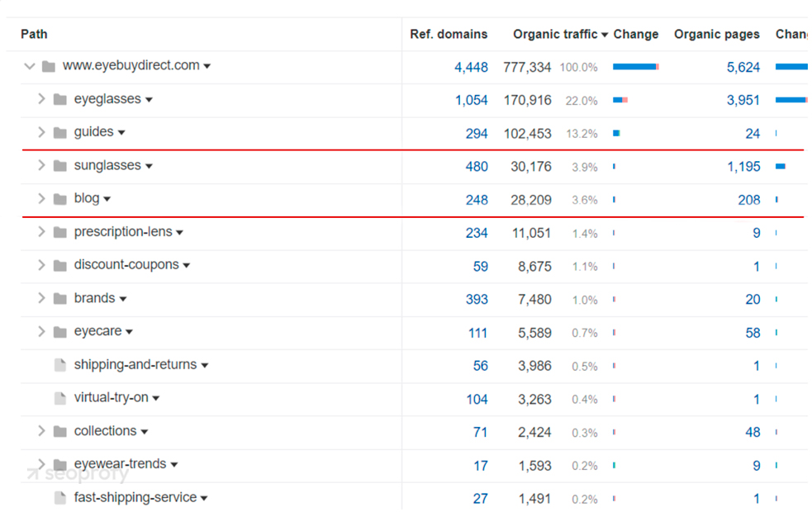The width and height of the screenshot is (812, 512).
Task: Click the Ref. domains column header
Action: point(449,34)
